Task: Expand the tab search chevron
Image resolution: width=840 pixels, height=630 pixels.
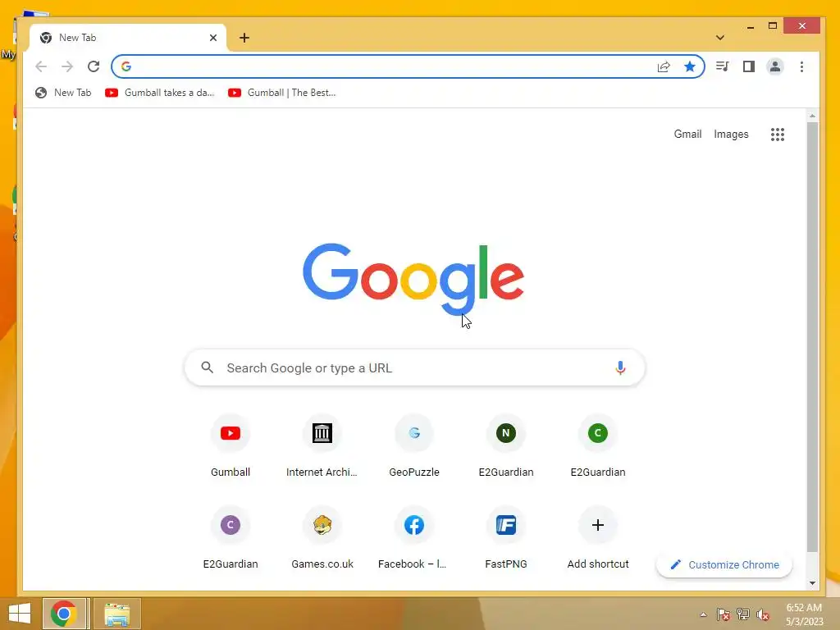Action: point(720,38)
